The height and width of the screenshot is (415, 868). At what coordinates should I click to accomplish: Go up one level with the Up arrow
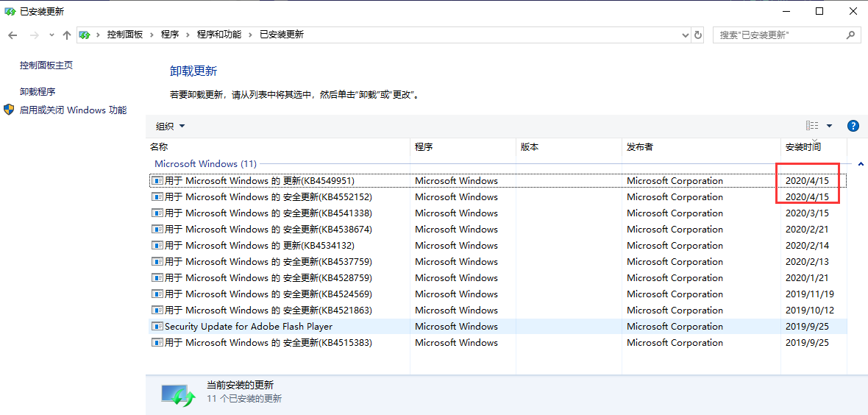click(x=67, y=35)
